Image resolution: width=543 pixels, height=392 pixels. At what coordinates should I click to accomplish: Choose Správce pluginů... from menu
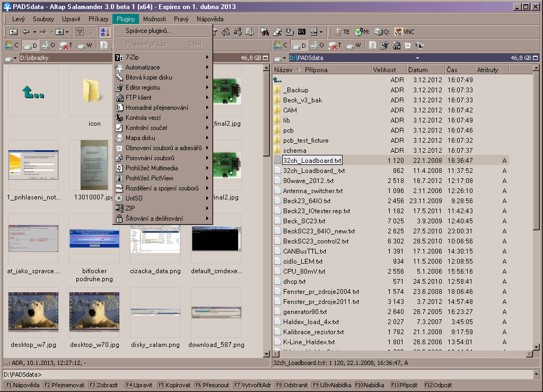point(148,31)
